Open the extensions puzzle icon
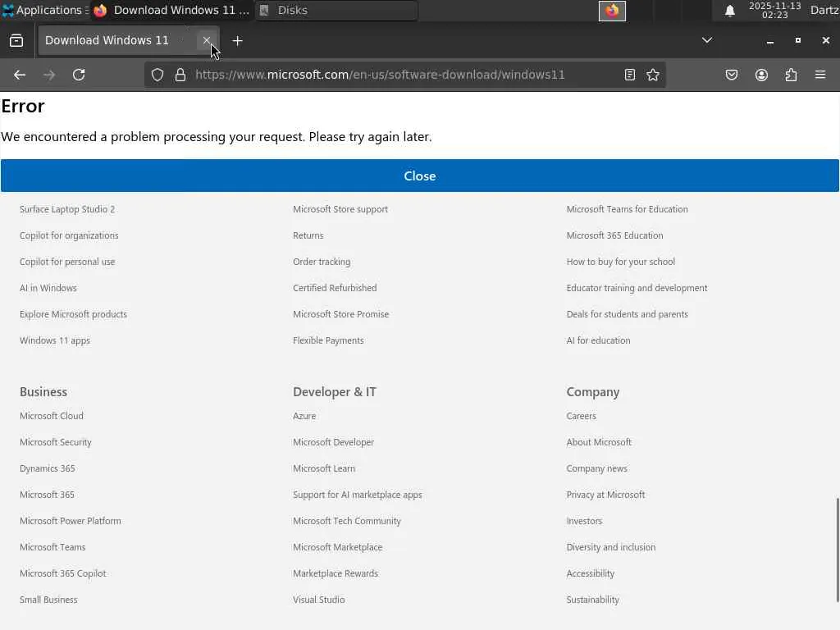Screen dimensions: 840x630 [791, 75]
